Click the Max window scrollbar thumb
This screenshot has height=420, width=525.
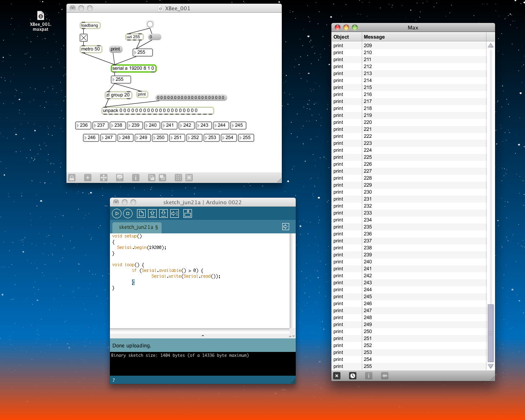point(490,333)
